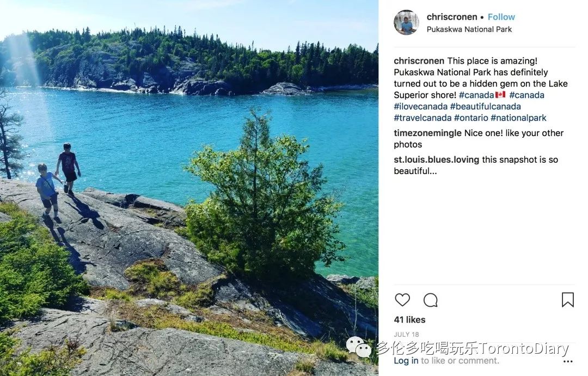The image size is (588, 376).
Task: View timezonemingle commenter profile
Action: tap(427, 133)
